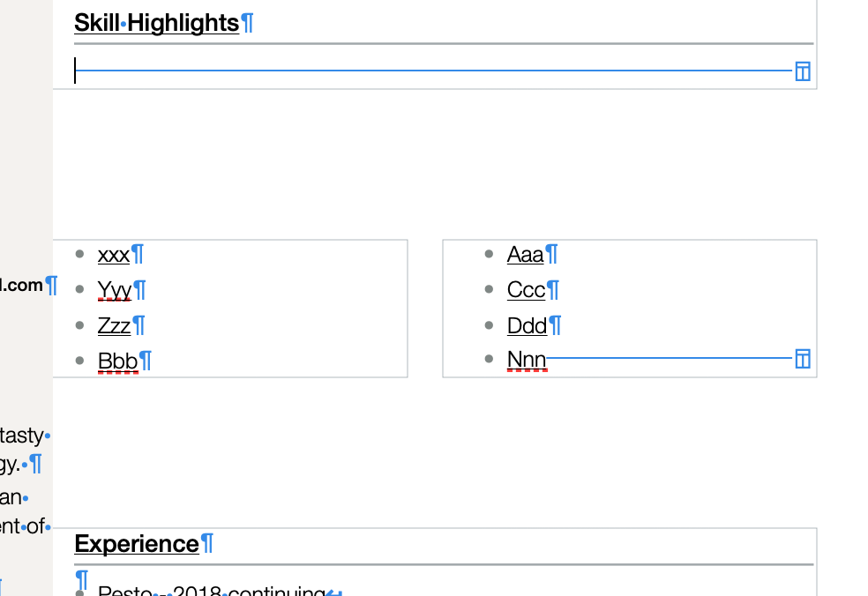
Task: Click the Aaa list item
Action: [x=525, y=255]
